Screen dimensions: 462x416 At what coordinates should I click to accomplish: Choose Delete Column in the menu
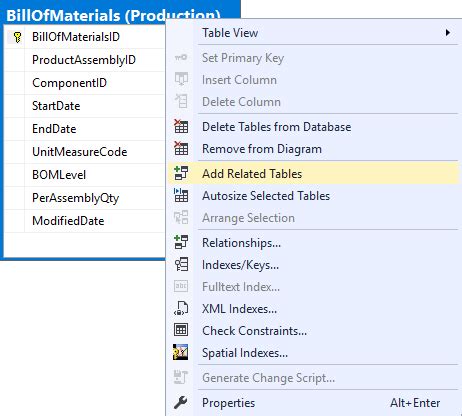(x=313, y=102)
